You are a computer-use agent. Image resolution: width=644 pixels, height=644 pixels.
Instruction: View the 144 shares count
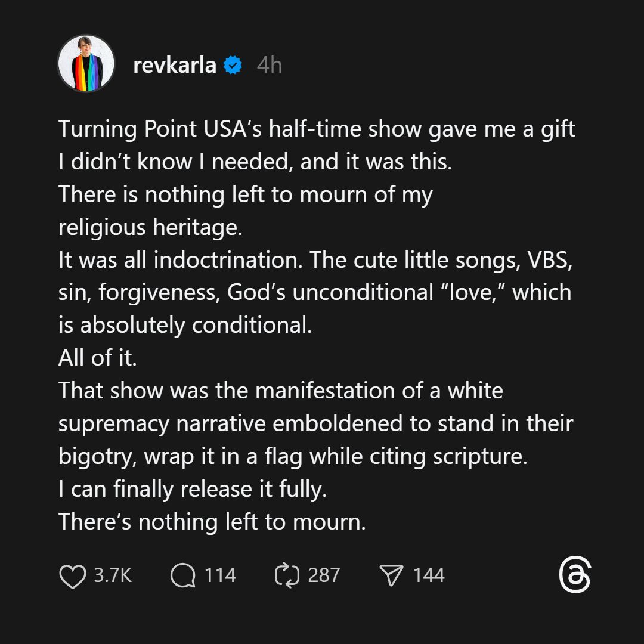[429, 575]
